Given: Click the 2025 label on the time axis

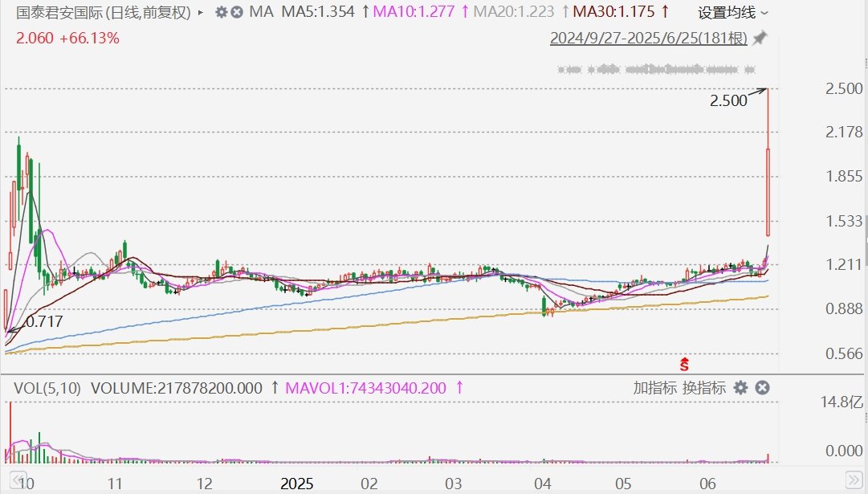Looking at the screenshot, I should point(297,484).
